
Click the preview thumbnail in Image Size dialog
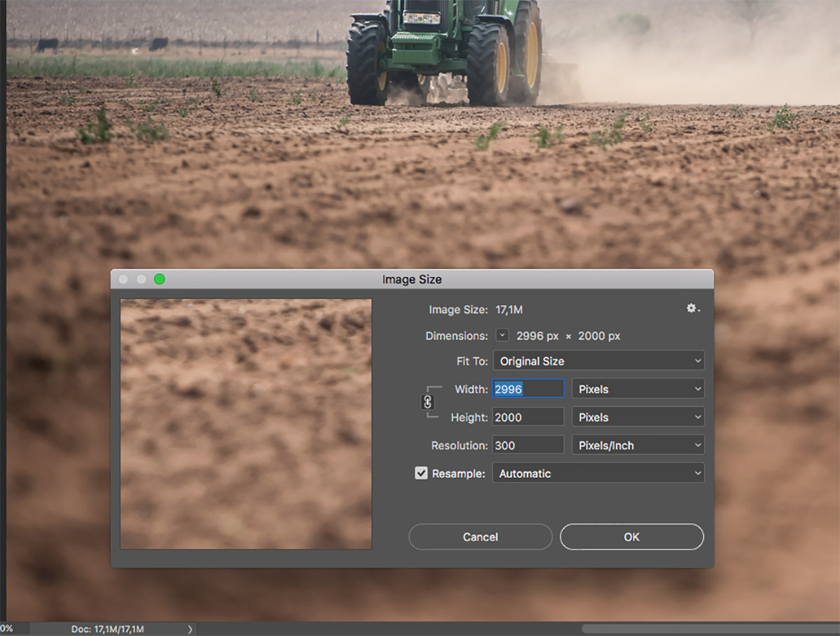coord(246,424)
